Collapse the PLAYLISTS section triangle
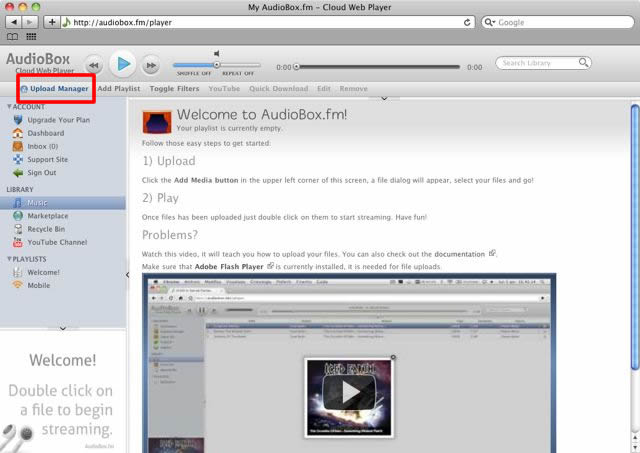This screenshot has width=640, height=453. tap(9, 259)
